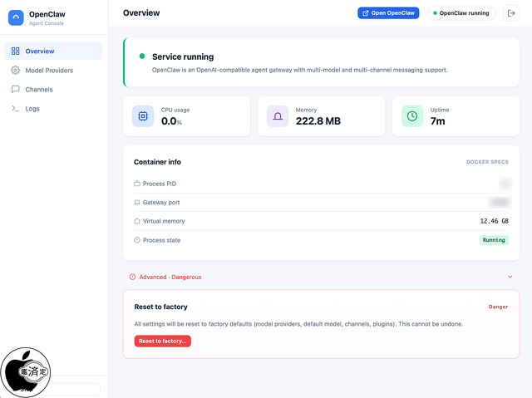Click the 0.0% CPU usage value
532x398 pixels.
click(x=171, y=121)
